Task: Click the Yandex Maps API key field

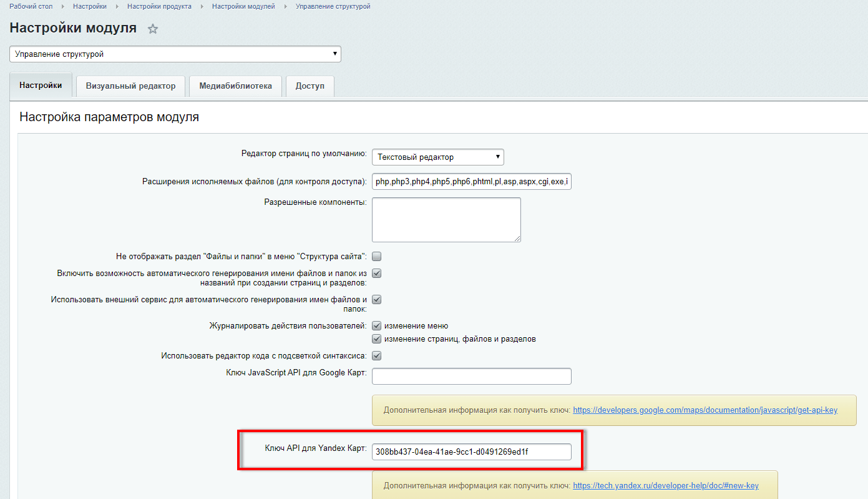Action: (x=471, y=452)
